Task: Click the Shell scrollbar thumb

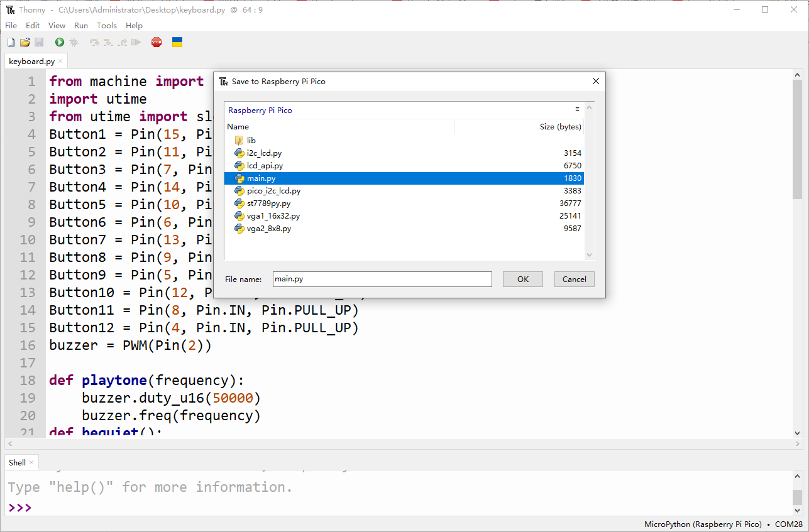Action: pos(797,497)
